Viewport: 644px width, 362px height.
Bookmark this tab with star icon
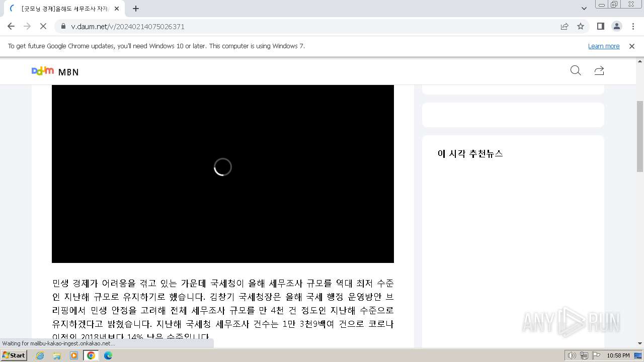pyautogui.click(x=581, y=26)
